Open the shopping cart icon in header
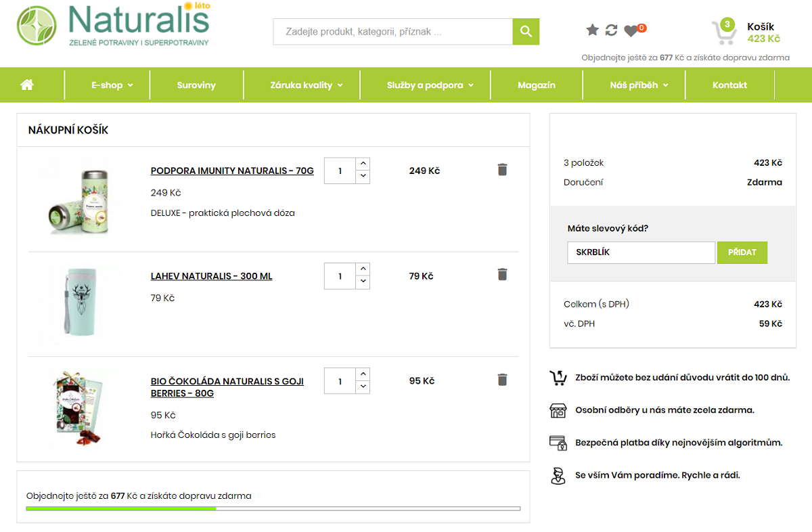The image size is (812, 532). [724, 32]
